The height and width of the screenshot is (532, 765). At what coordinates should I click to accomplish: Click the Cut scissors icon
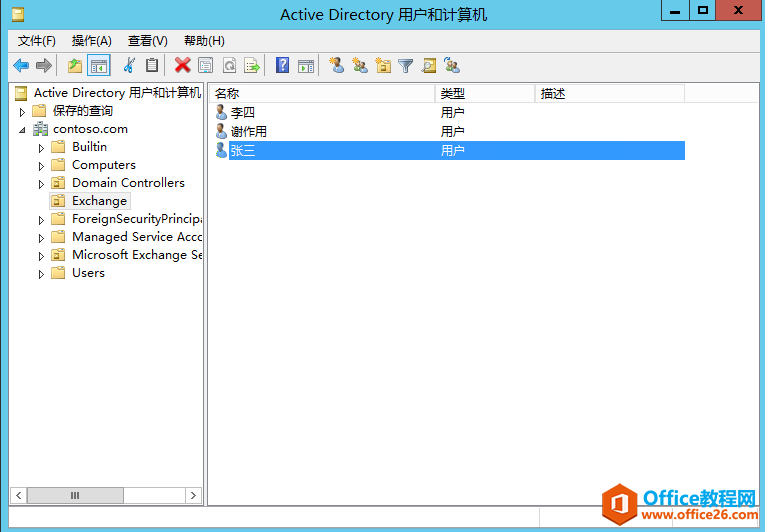click(129, 65)
